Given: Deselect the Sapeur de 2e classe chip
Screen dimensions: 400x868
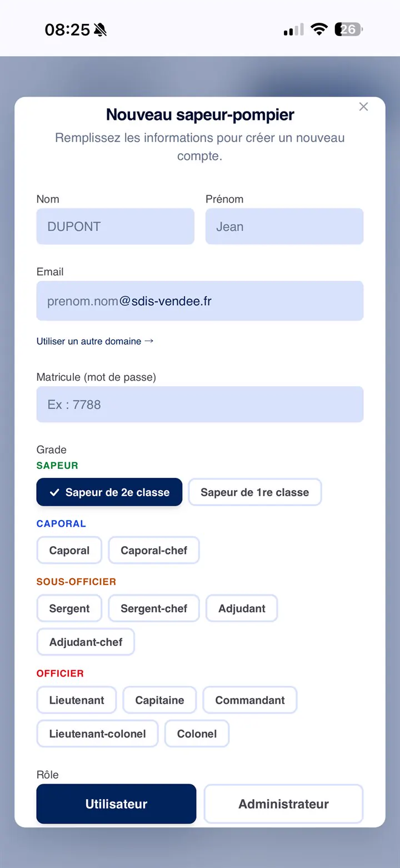Looking at the screenshot, I should (109, 492).
